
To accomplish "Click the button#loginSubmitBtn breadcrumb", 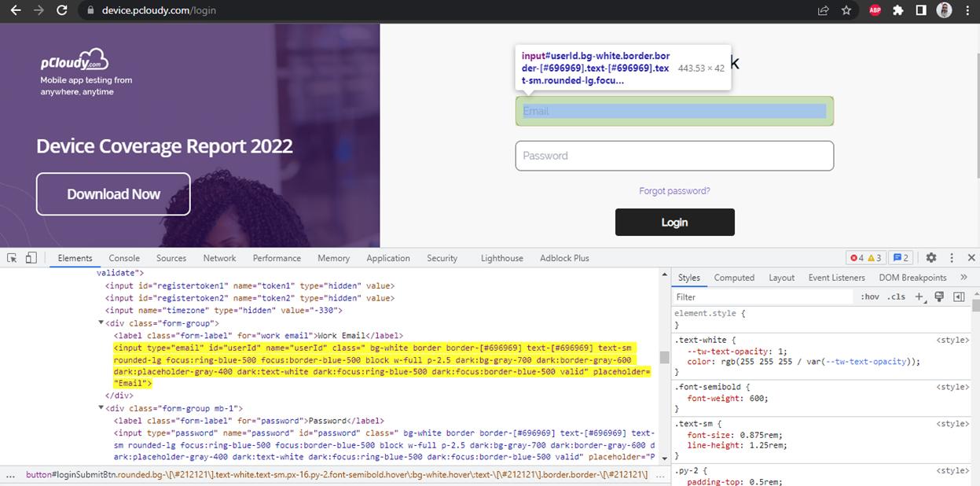I will pos(336,475).
